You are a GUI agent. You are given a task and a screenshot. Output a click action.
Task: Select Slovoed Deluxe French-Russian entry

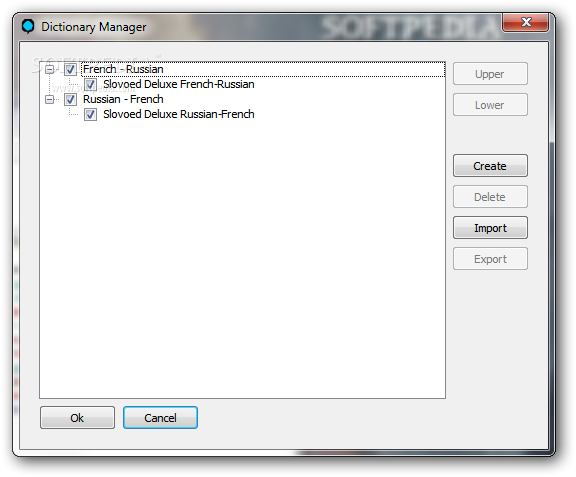(179, 84)
